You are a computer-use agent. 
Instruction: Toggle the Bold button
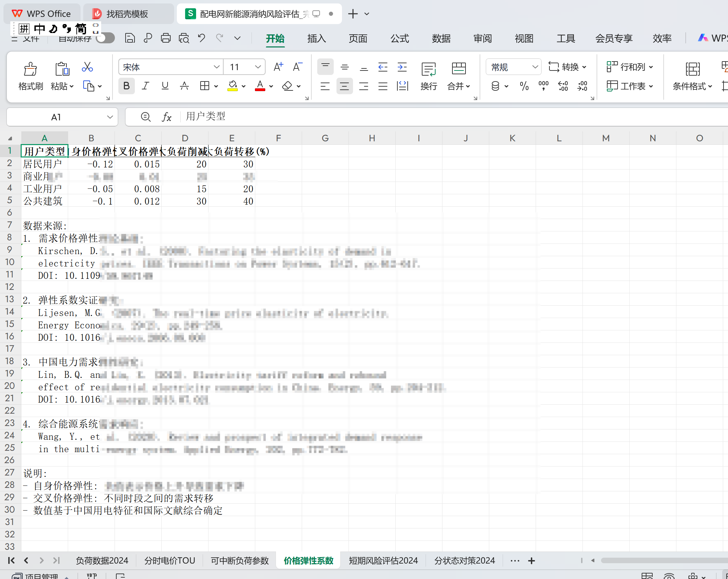[x=126, y=86]
